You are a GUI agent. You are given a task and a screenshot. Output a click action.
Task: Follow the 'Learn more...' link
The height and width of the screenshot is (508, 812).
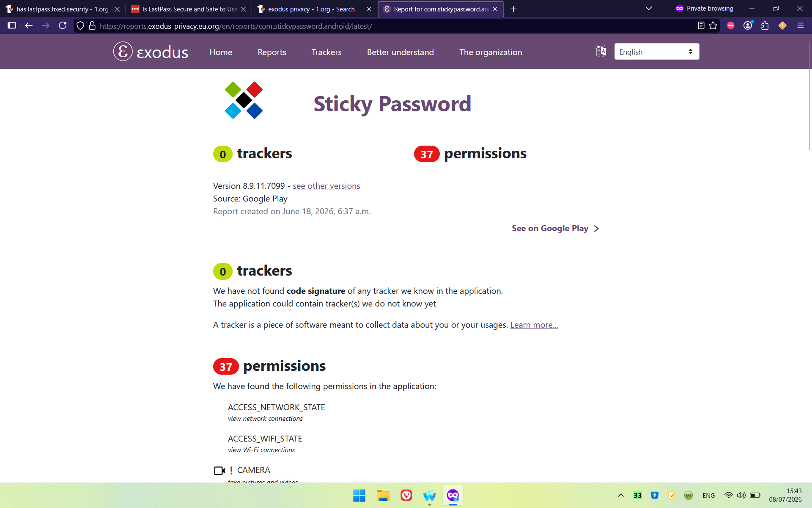(534, 325)
